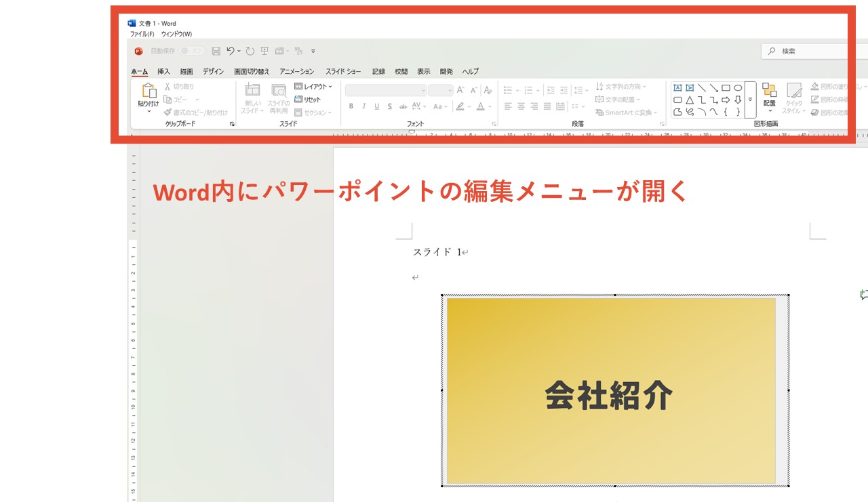Click SmartArt に変換 button
Viewport: 868px width, 502px height.
pyautogui.click(x=627, y=112)
